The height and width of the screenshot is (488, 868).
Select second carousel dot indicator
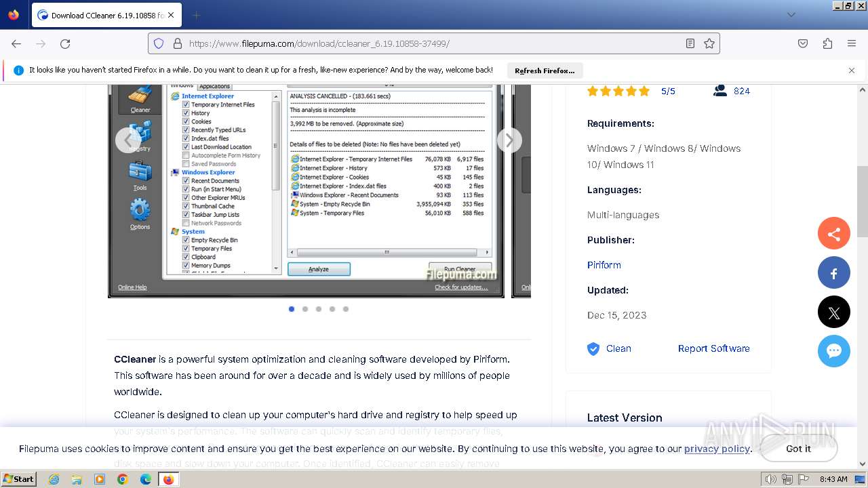[305, 309]
